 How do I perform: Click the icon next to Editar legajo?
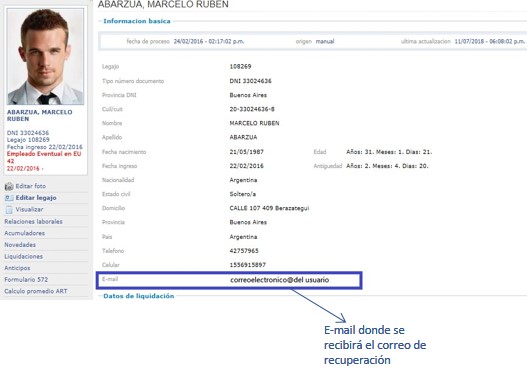(x=9, y=198)
